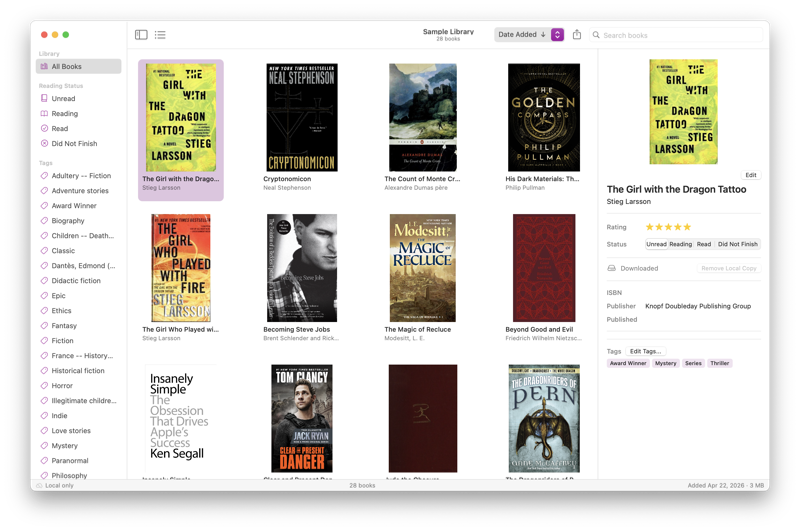Click the Children -- Death tag icon
This screenshot has width=800, height=531.
(x=44, y=236)
